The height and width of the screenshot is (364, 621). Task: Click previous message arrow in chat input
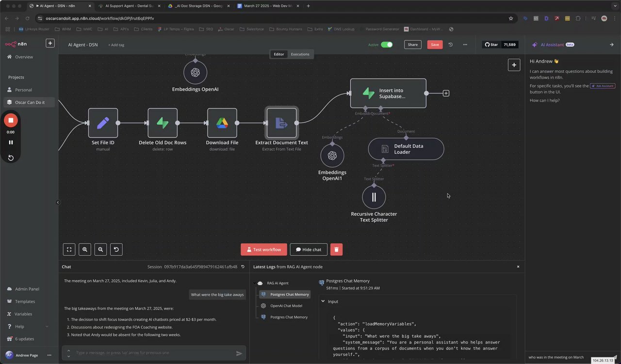pyautogui.click(x=68, y=350)
